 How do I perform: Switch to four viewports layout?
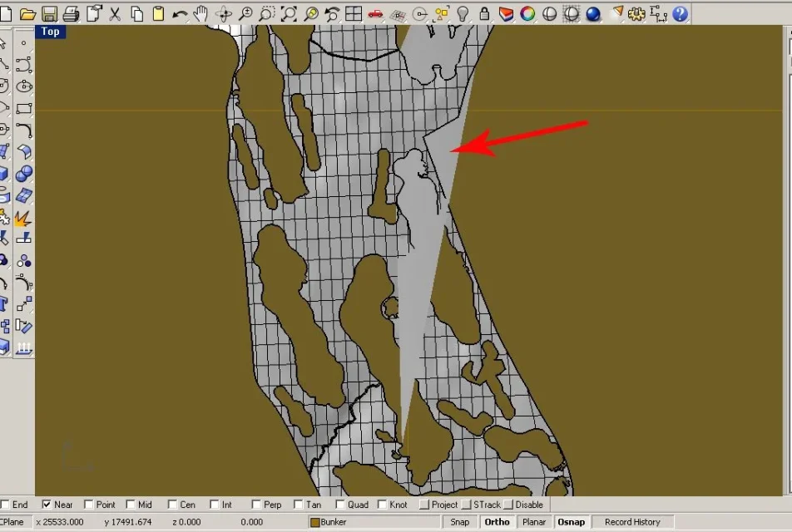354,13
